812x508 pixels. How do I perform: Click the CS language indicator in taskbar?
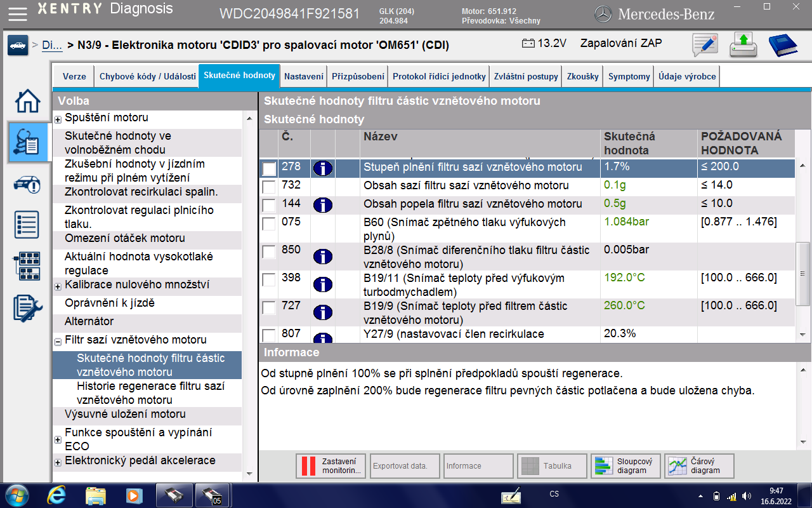coord(554,493)
